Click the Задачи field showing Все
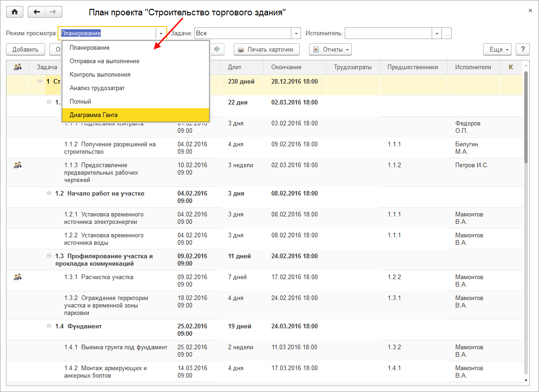This screenshot has width=539, height=392. click(x=243, y=33)
